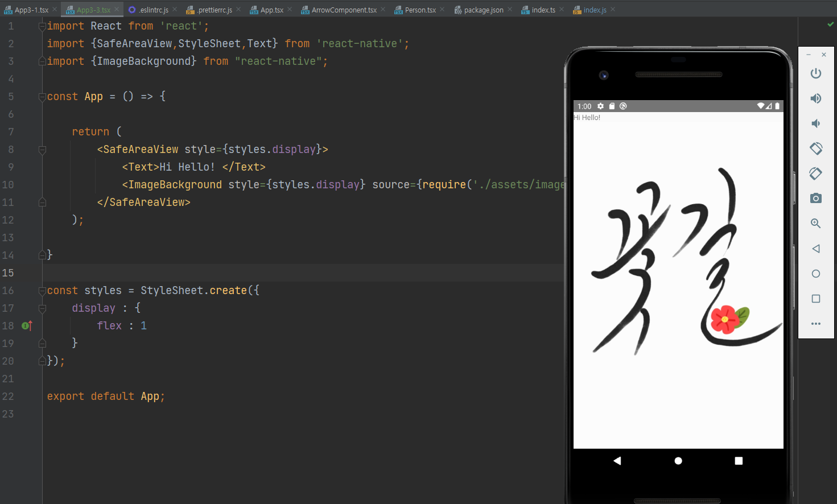This screenshot has width=837, height=504.
Task: Click emulator toolbar Overview square
Action: 816,299
